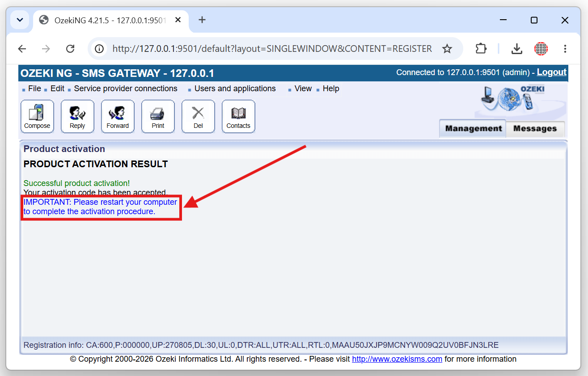Open the browser downloads panel

click(517, 49)
